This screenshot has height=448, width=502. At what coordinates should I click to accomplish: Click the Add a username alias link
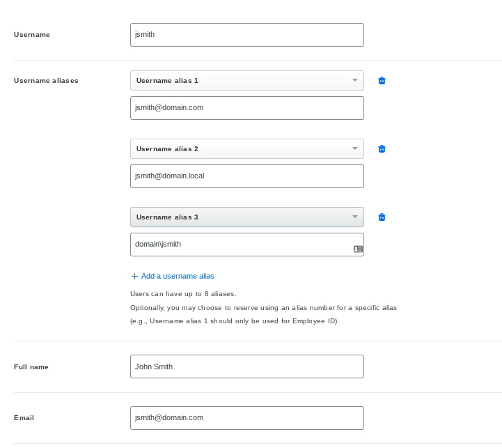178,277
